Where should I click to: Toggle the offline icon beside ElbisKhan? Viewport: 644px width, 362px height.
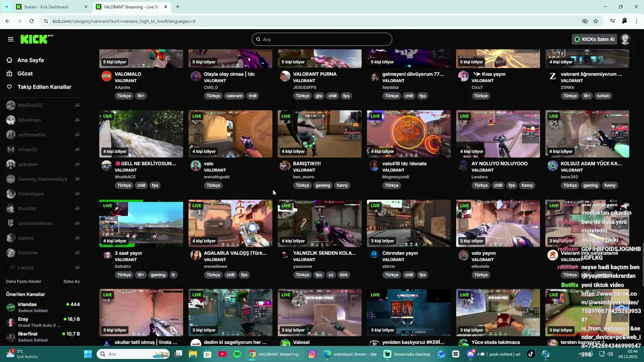(x=77, y=120)
